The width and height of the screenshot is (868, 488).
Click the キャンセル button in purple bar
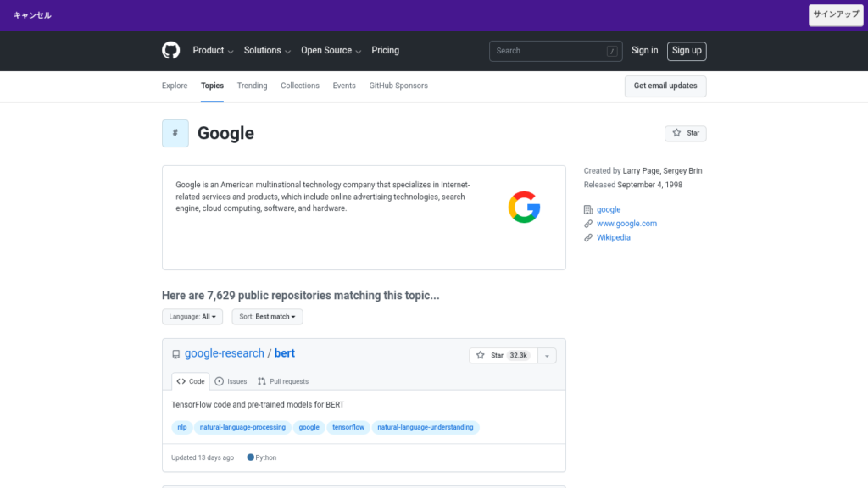[x=32, y=15]
